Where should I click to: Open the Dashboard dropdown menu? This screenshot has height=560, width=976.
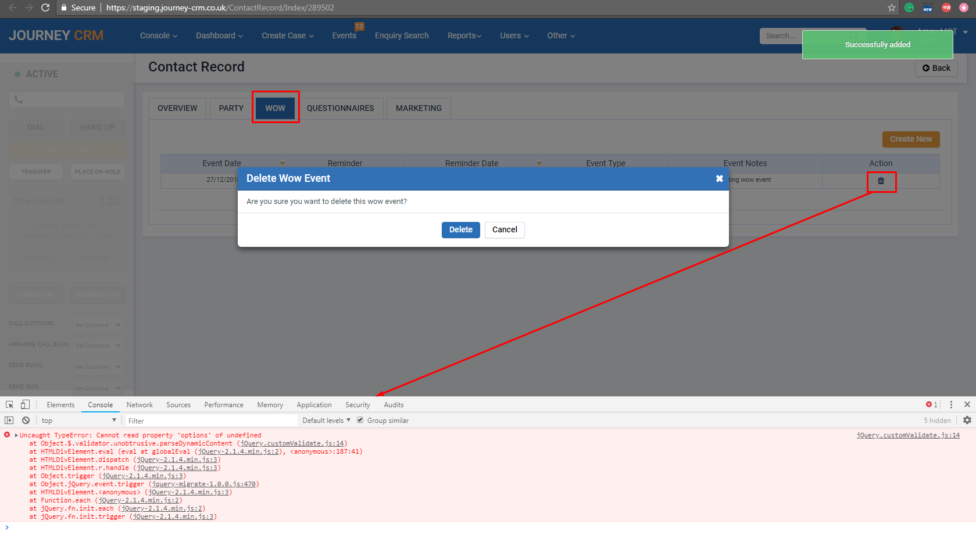(220, 35)
